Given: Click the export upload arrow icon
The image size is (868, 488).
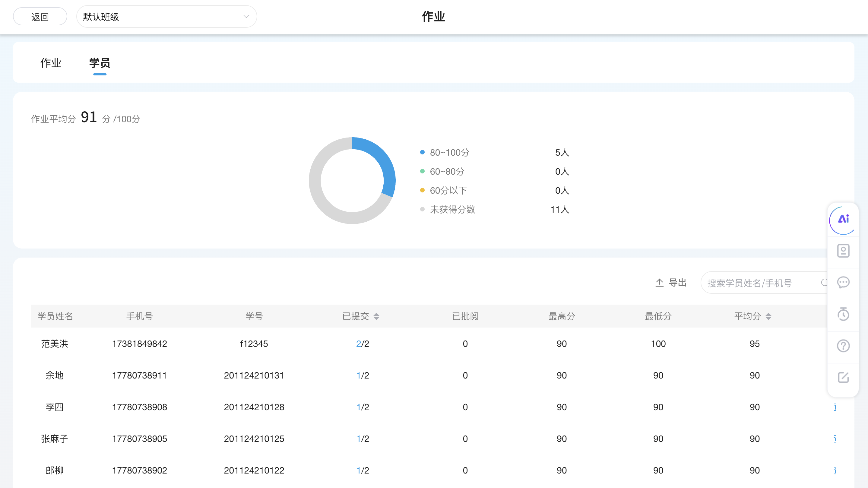Looking at the screenshot, I should point(659,282).
